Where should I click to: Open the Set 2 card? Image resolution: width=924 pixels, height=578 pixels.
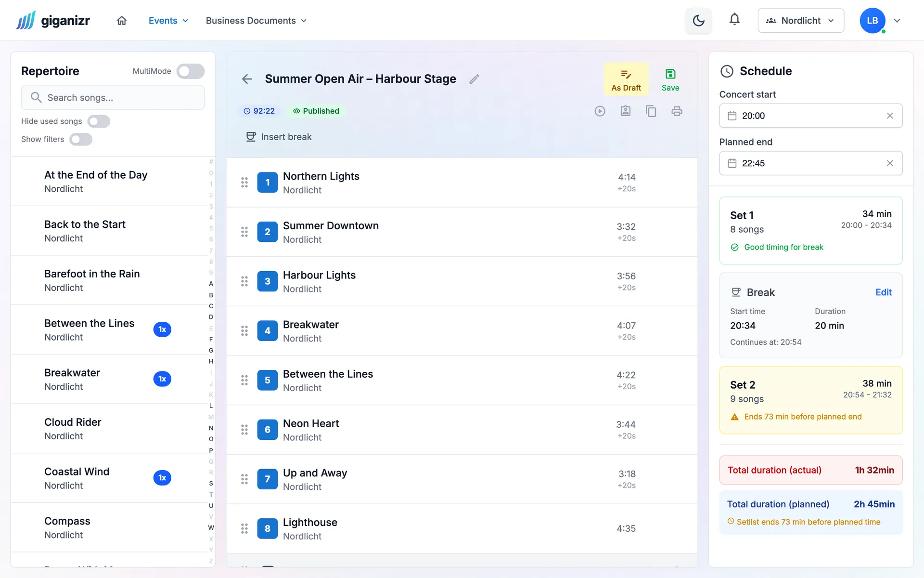810,400
